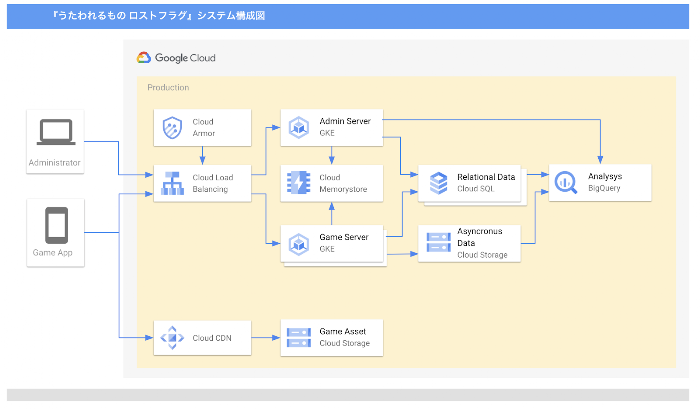700x410 pixels.
Task: Select the 'BigQuery' sublabel
Action: click(604, 188)
